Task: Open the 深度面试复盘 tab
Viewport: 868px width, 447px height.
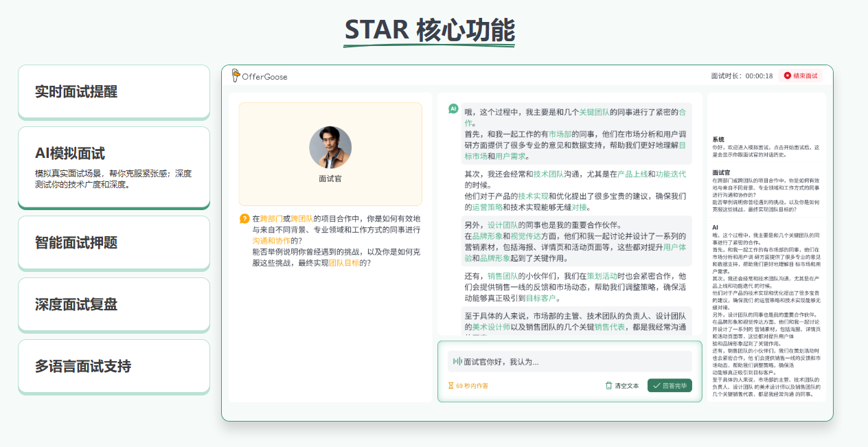Action: [x=114, y=304]
